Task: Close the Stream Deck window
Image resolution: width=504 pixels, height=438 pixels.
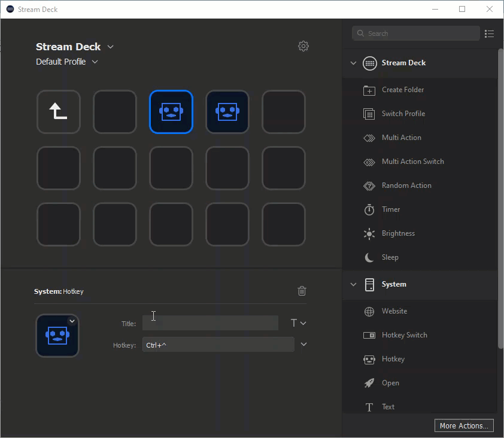Action: pos(489,10)
